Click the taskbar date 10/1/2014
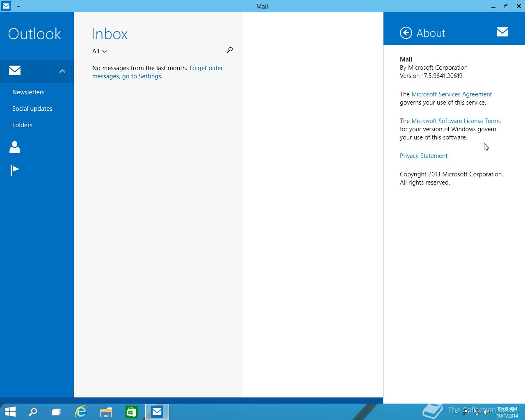Viewport: 525px width, 420px height. click(507, 415)
